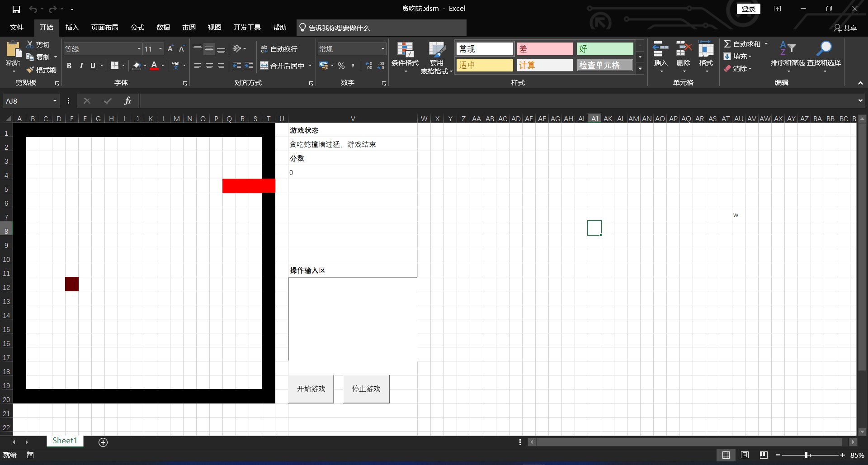Open the font size 11 dropdown
The width and height of the screenshot is (868, 465).
160,49
